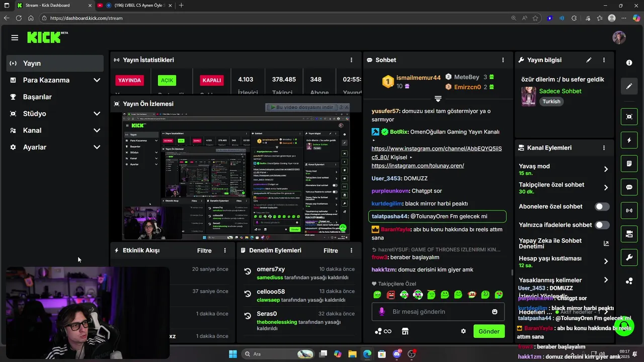
Task: Click undo ban icon for cellooo58
Action: [x=248, y=294]
